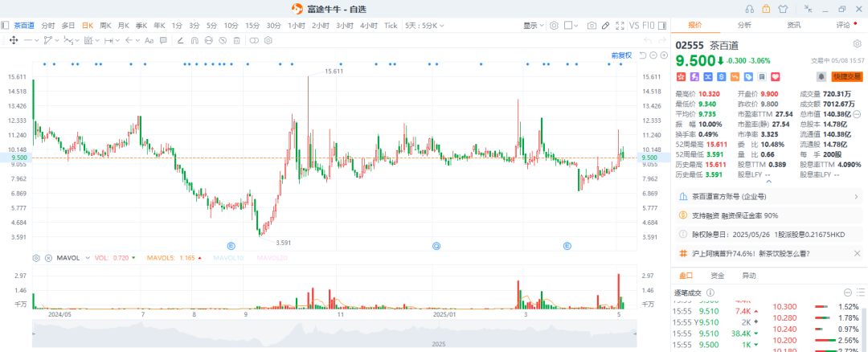Viewport: 868px width, 352px height.
Task: Delete drawings with the trash icon
Action: point(236,40)
